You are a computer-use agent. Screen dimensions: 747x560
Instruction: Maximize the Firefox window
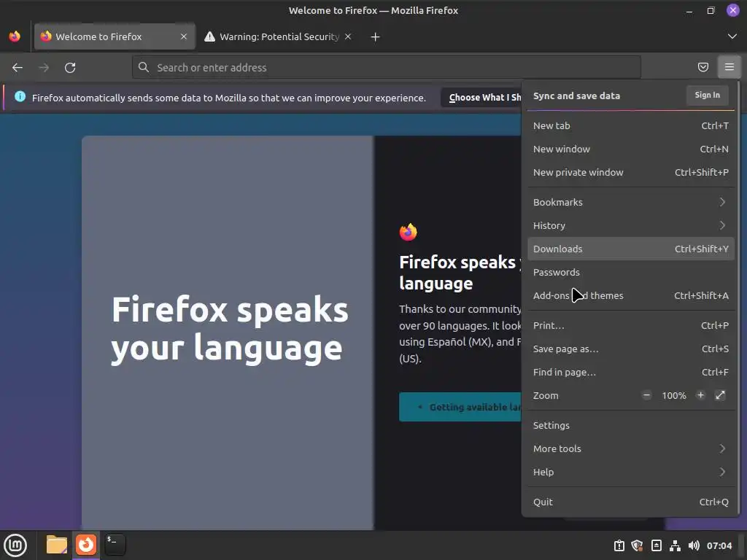(711, 10)
